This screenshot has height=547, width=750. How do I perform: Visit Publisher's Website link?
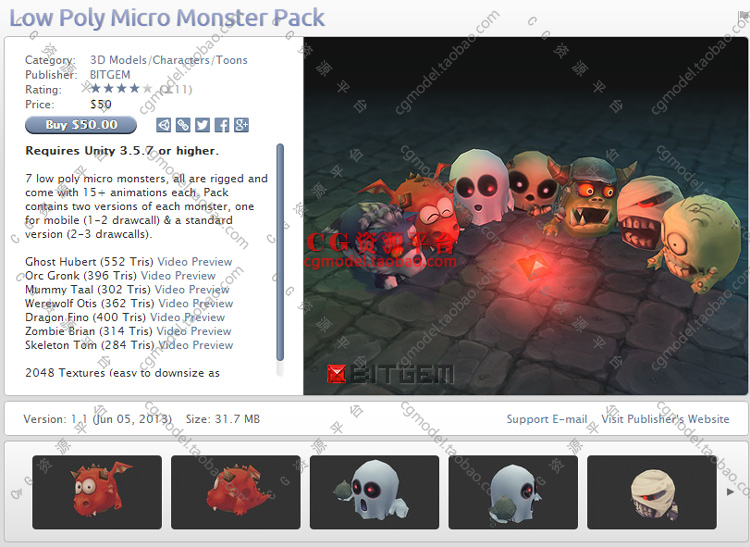[x=665, y=419]
